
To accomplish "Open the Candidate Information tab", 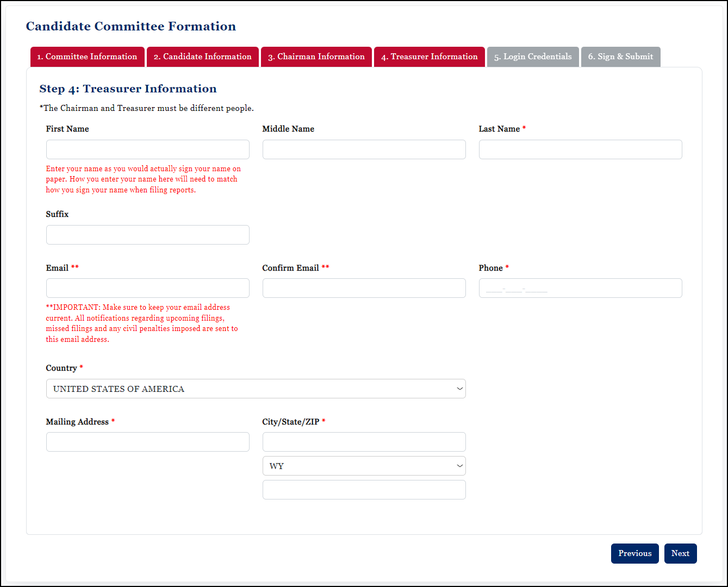I will coord(202,57).
